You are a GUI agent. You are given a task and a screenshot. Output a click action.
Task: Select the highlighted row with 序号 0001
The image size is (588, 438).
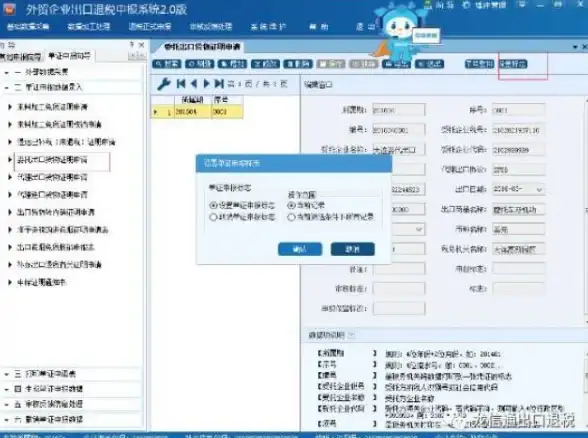point(197,112)
